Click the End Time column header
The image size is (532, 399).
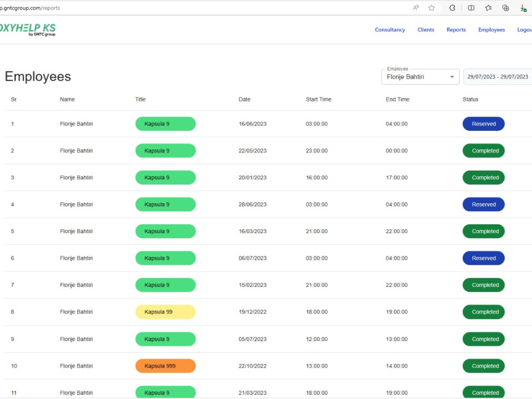(x=397, y=99)
